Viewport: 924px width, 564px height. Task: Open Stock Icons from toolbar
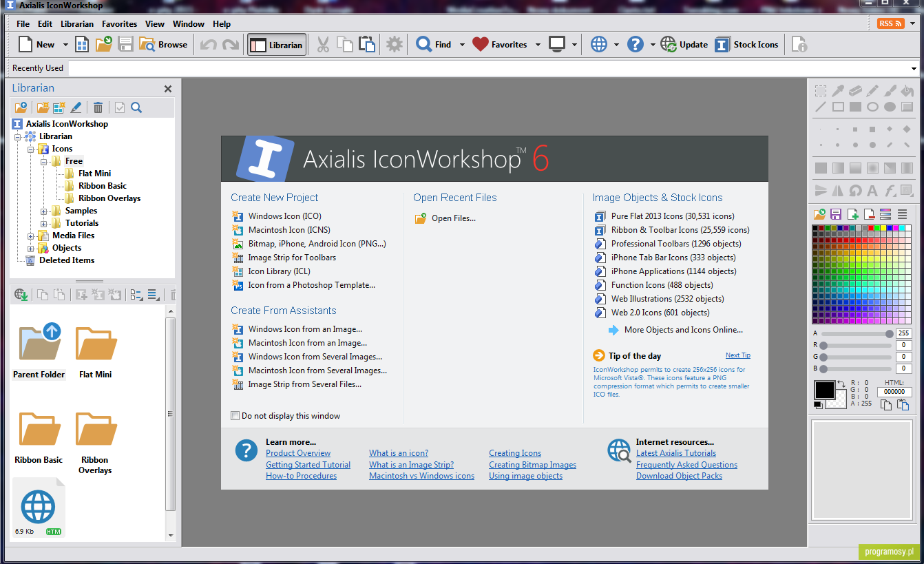coord(746,45)
